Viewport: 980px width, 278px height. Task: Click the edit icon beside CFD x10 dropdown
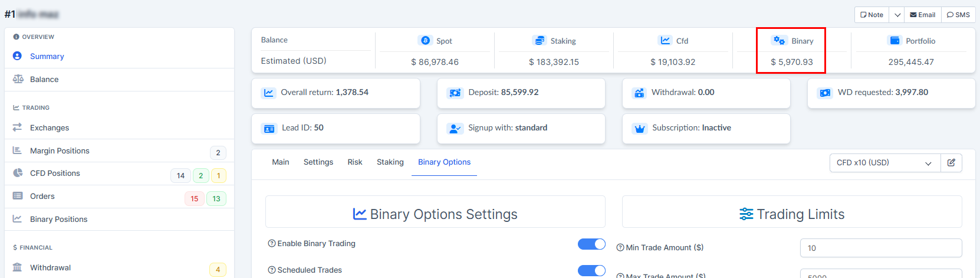click(951, 163)
